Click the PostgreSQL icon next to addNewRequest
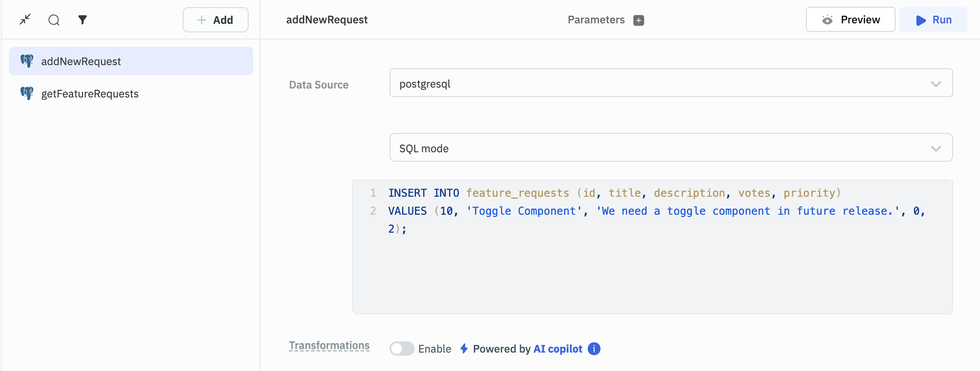 [x=27, y=61]
